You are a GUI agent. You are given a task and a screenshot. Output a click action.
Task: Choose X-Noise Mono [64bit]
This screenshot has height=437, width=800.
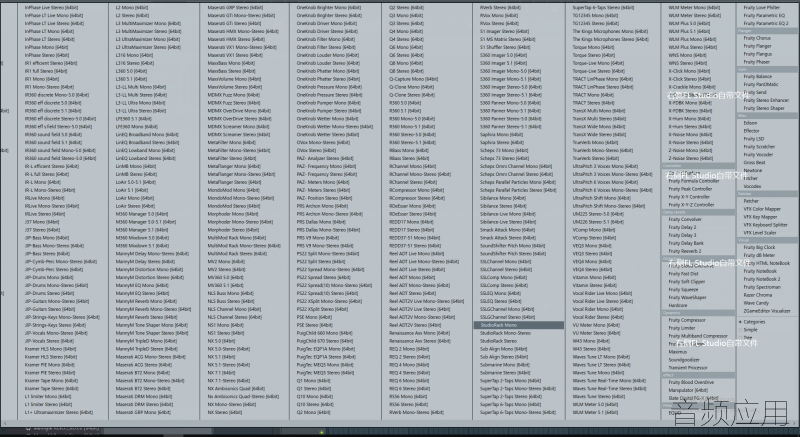[x=690, y=135]
